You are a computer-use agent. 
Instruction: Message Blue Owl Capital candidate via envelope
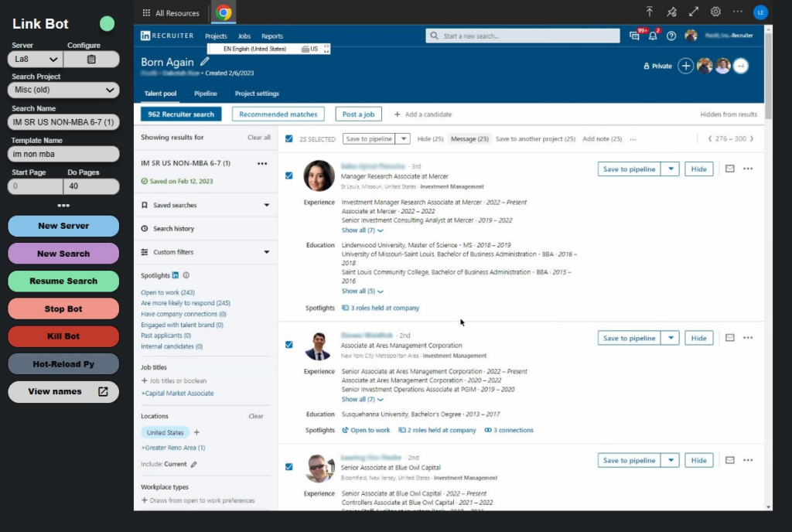coord(730,460)
